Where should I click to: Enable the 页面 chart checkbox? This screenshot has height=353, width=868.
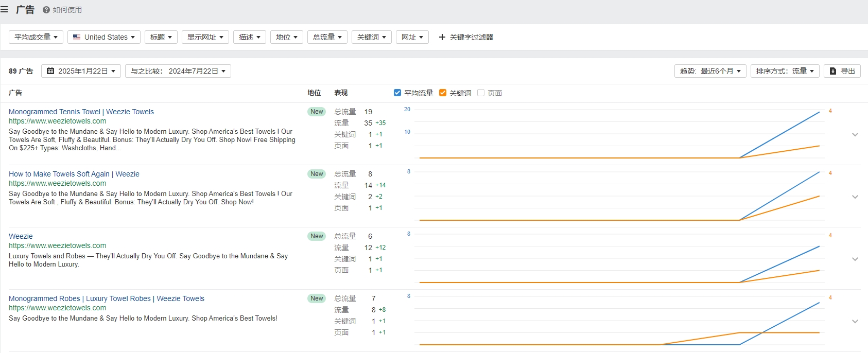[481, 93]
